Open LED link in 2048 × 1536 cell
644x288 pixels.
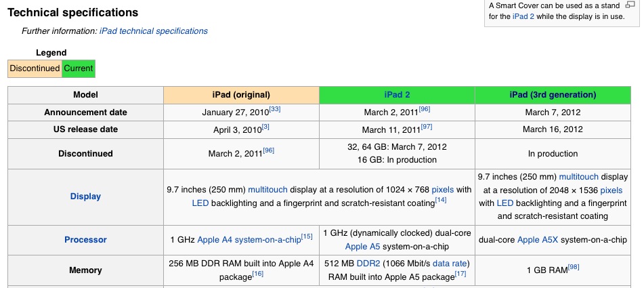coord(505,203)
